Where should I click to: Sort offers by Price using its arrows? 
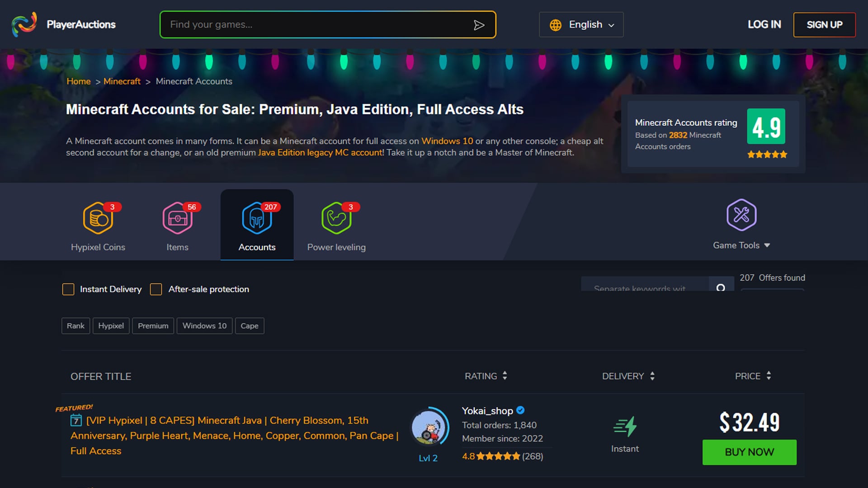769,375
